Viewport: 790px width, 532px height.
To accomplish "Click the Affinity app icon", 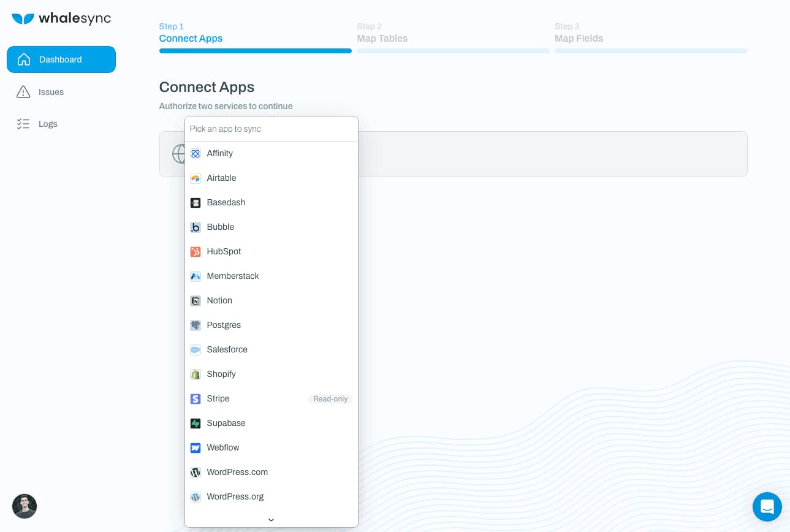I will click(x=196, y=154).
